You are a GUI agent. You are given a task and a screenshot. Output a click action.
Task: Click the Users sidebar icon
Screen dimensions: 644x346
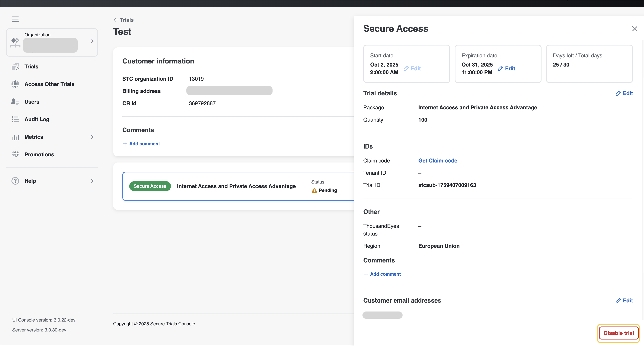click(x=15, y=102)
